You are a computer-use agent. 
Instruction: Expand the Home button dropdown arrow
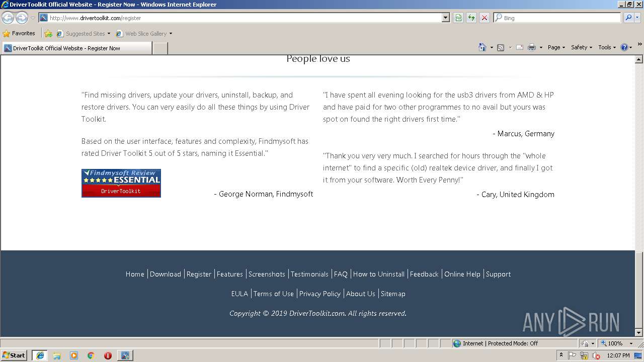[x=491, y=48]
